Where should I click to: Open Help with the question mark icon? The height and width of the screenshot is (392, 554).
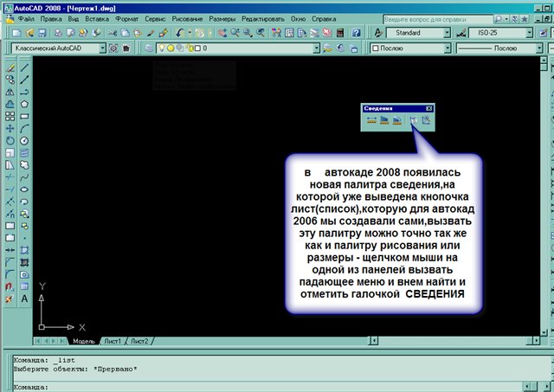pyautogui.click(x=356, y=33)
